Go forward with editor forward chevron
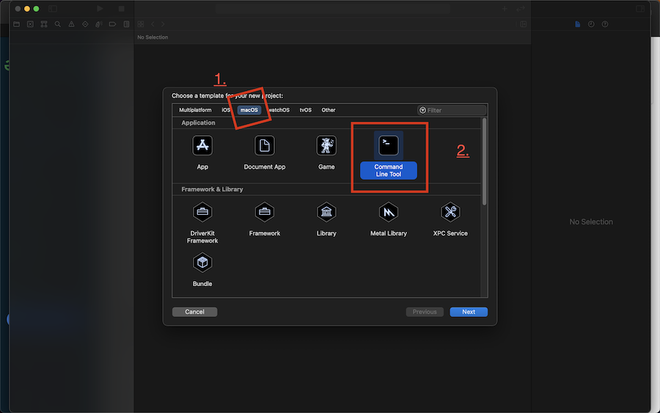 click(162, 24)
